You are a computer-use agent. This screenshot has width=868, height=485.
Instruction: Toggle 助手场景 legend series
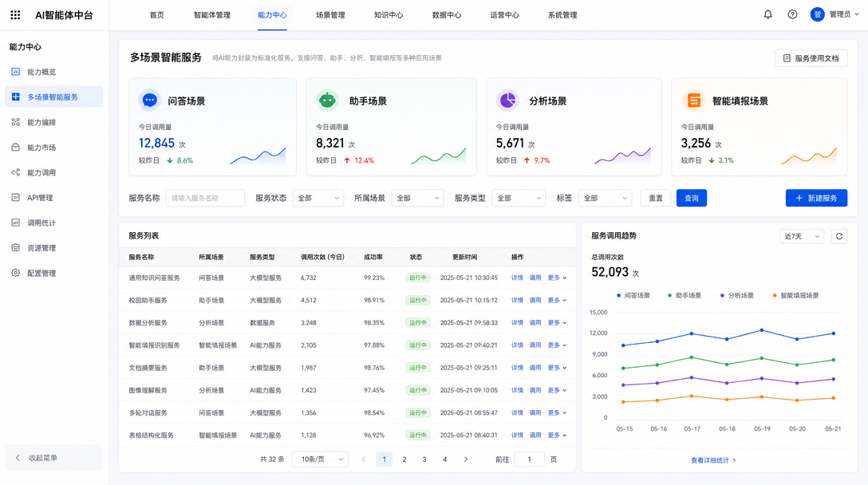coord(685,296)
